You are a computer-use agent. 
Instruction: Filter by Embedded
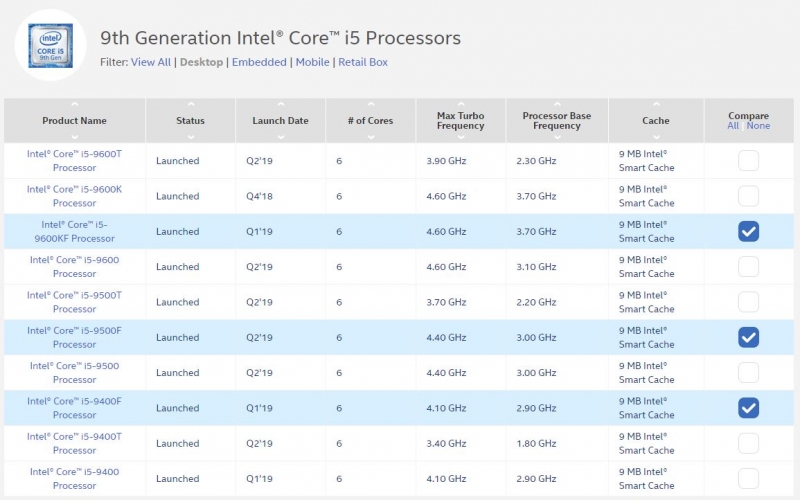[259, 62]
